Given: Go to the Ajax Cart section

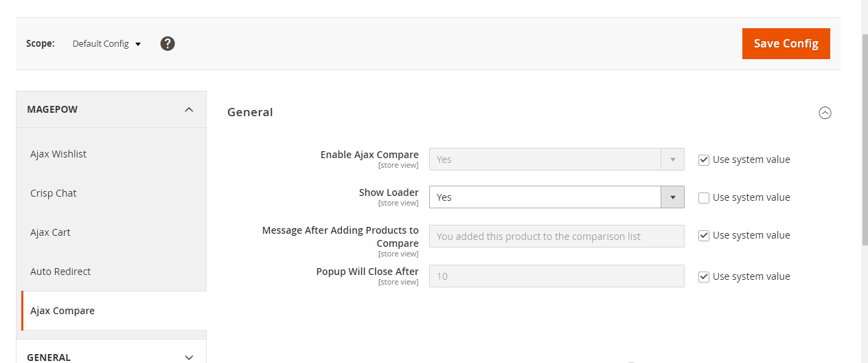Looking at the screenshot, I should pos(50,232).
